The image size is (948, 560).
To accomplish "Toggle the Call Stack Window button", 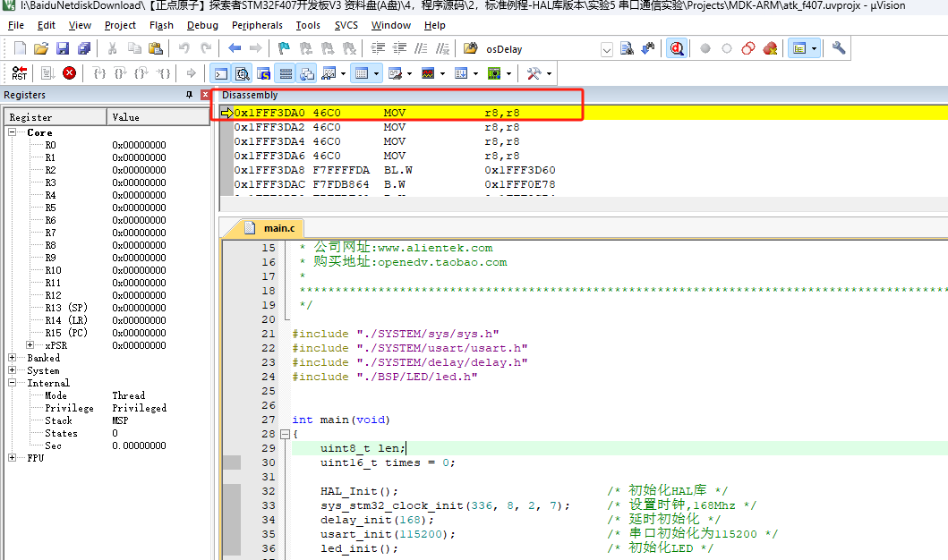I will tap(307, 73).
